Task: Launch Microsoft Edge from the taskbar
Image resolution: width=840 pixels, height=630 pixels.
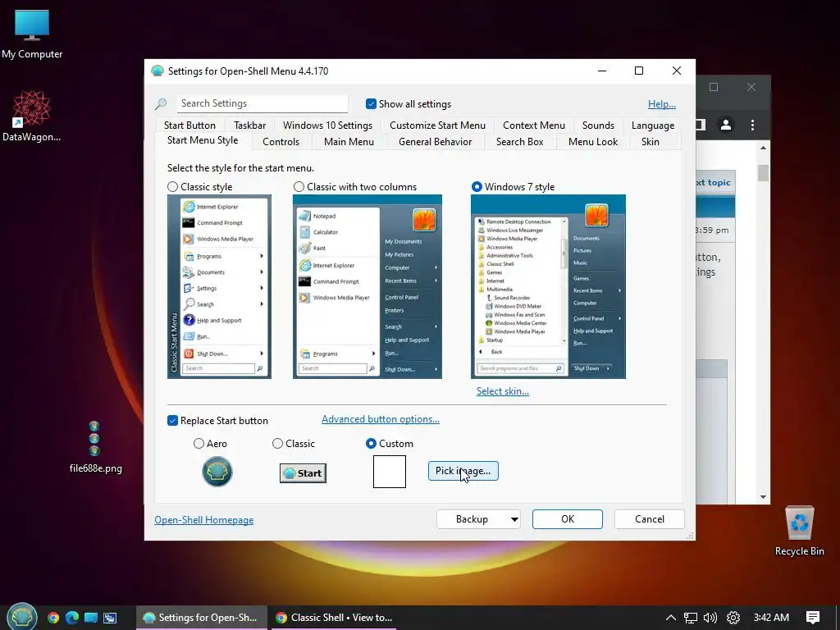Action: tap(72, 618)
